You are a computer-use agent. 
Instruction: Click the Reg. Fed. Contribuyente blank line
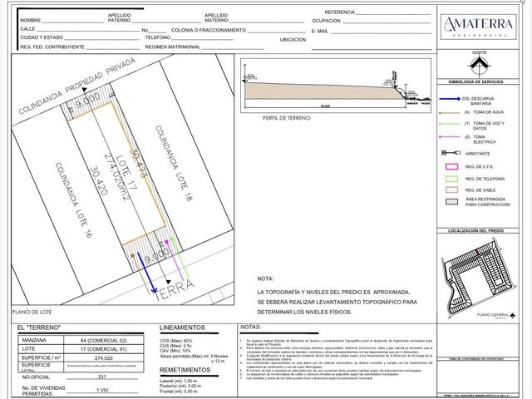click(x=113, y=49)
